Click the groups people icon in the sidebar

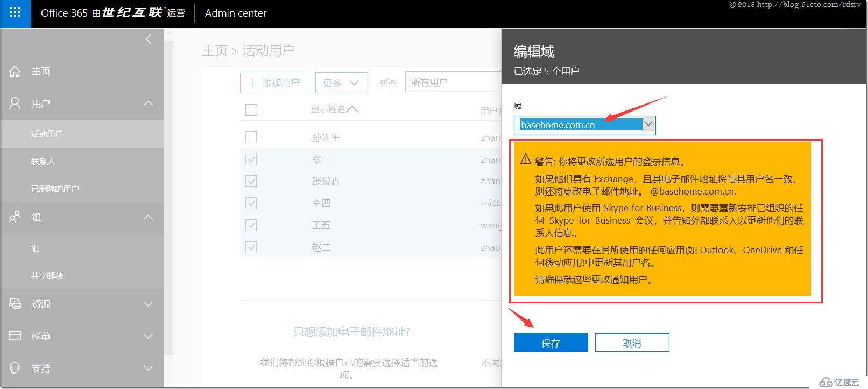click(x=15, y=217)
